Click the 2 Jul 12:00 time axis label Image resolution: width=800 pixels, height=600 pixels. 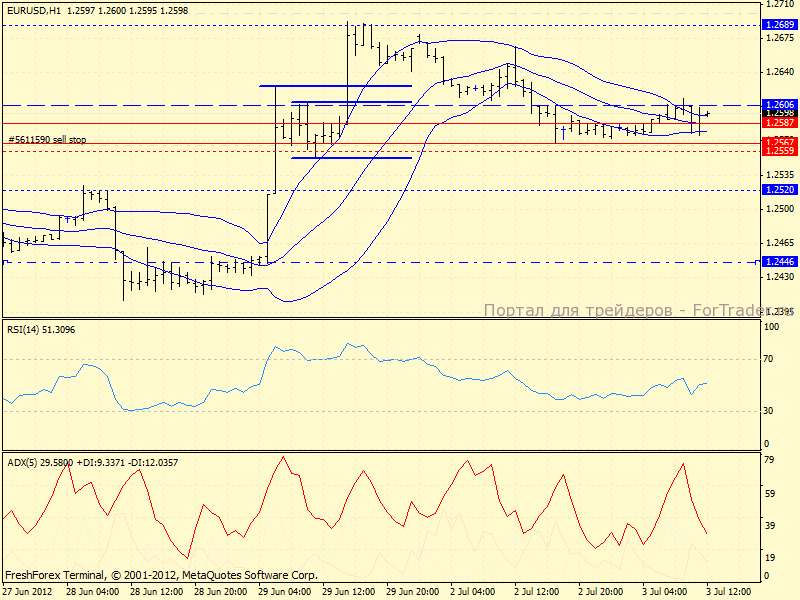pos(537,592)
